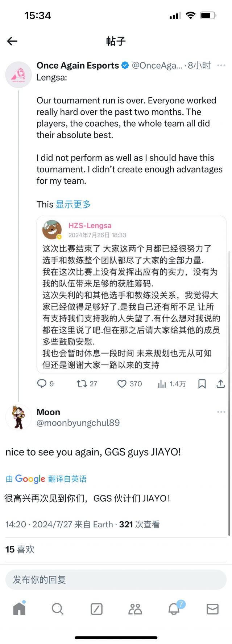Image resolution: width=232 pixels, height=644 pixels.
Task: Click Once Again Esports verified badge
Action: [x=125, y=65]
